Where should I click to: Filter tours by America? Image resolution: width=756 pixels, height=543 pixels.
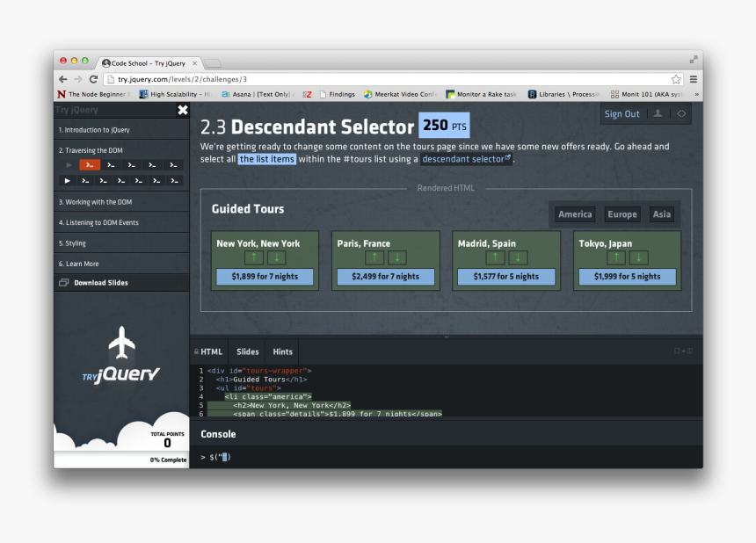(x=575, y=214)
